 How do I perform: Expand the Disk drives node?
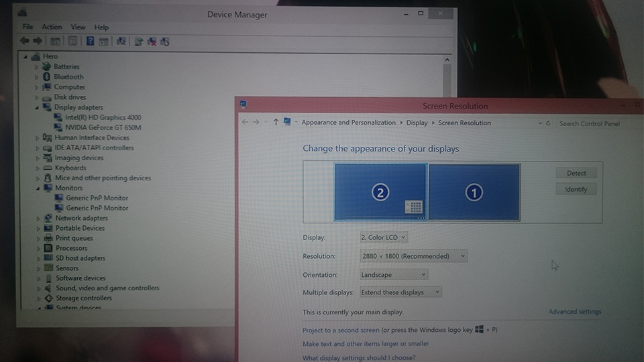[36, 97]
